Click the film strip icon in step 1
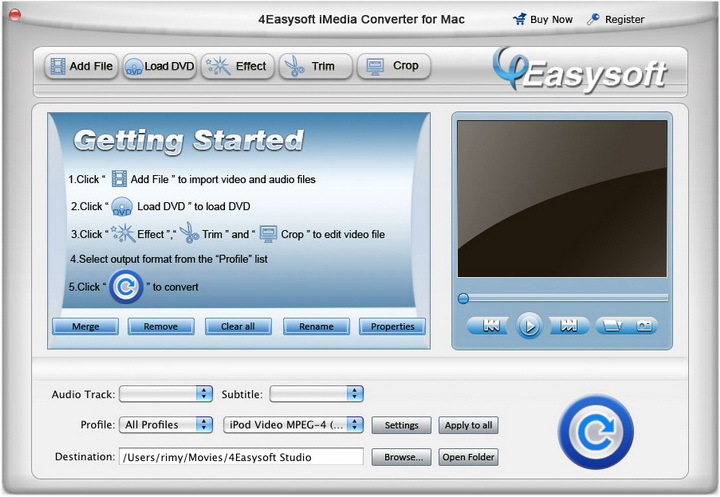Viewport: 720px width, 497px height. coord(119,179)
